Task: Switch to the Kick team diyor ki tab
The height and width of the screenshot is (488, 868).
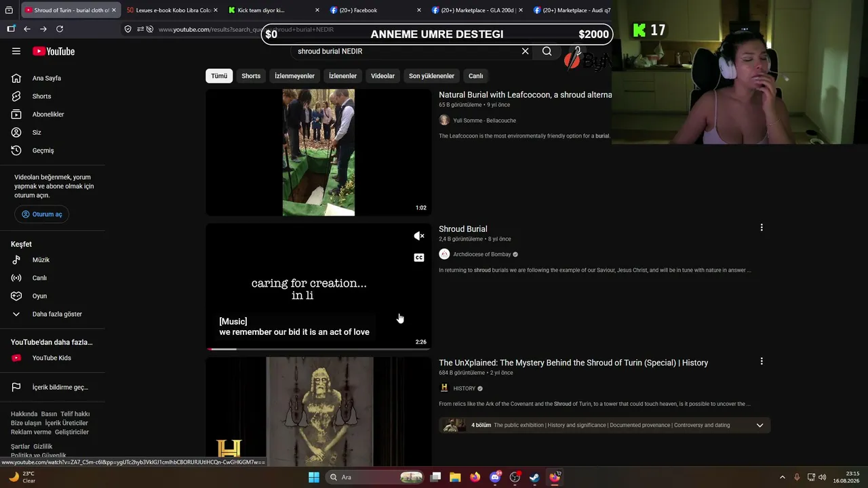Action: point(270,10)
